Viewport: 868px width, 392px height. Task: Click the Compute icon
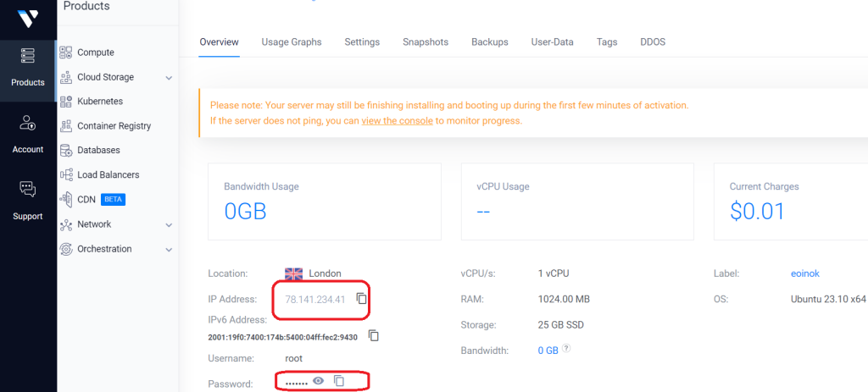pos(66,52)
